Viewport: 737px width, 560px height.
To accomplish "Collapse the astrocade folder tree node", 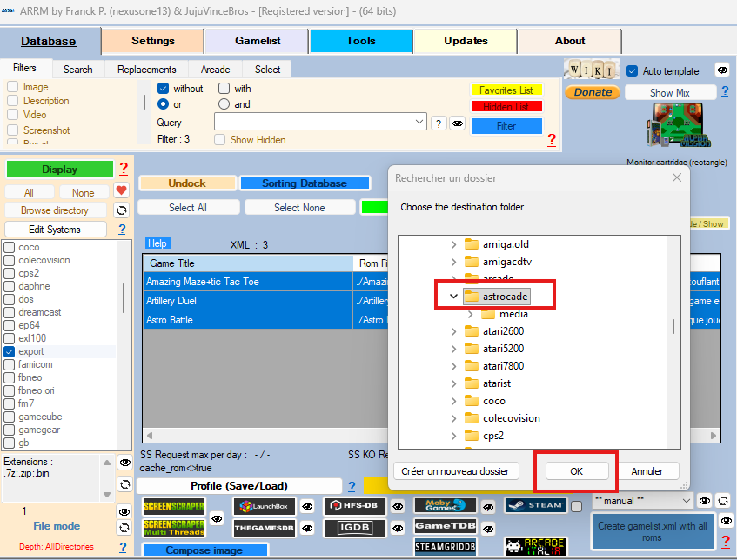I will 453,297.
